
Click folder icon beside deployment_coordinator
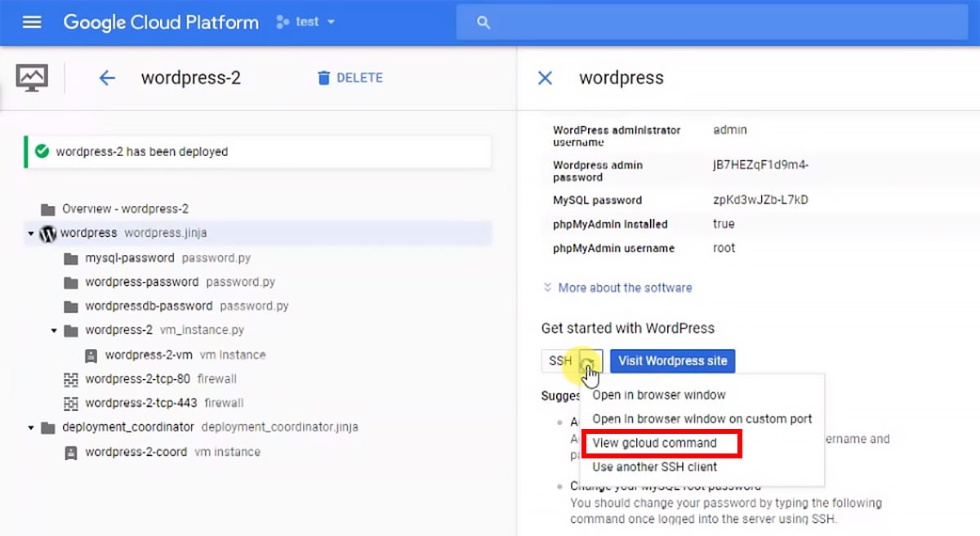[48, 427]
